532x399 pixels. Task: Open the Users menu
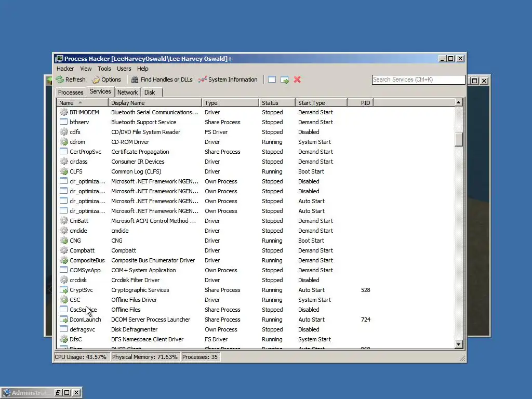pos(124,69)
